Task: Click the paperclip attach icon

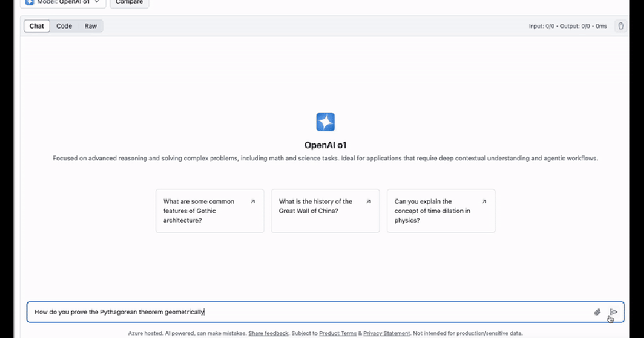Action: tap(597, 312)
